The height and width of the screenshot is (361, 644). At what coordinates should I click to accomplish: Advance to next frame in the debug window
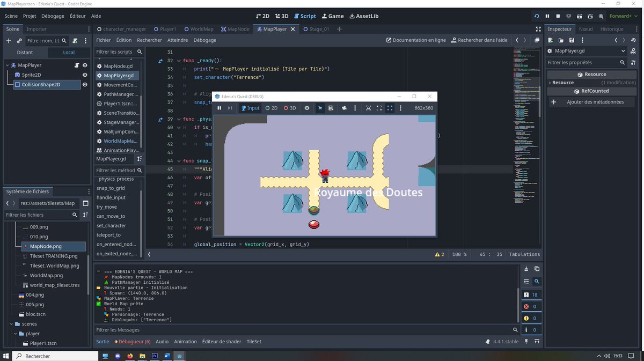coord(230,108)
